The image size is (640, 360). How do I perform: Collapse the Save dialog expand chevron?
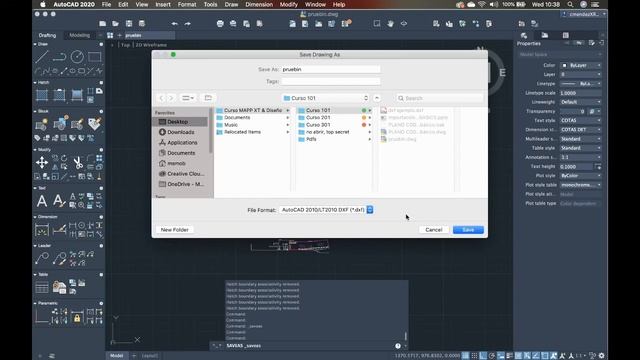377,98
